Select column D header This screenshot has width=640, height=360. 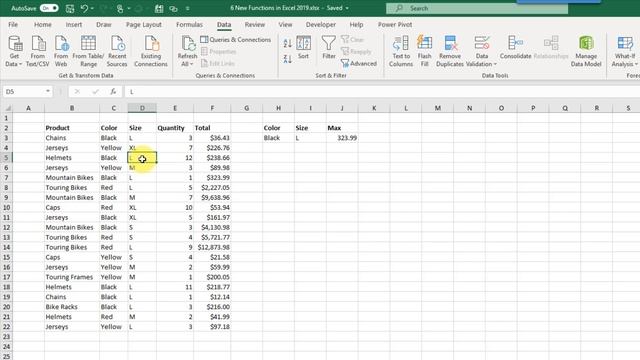(142, 108)
